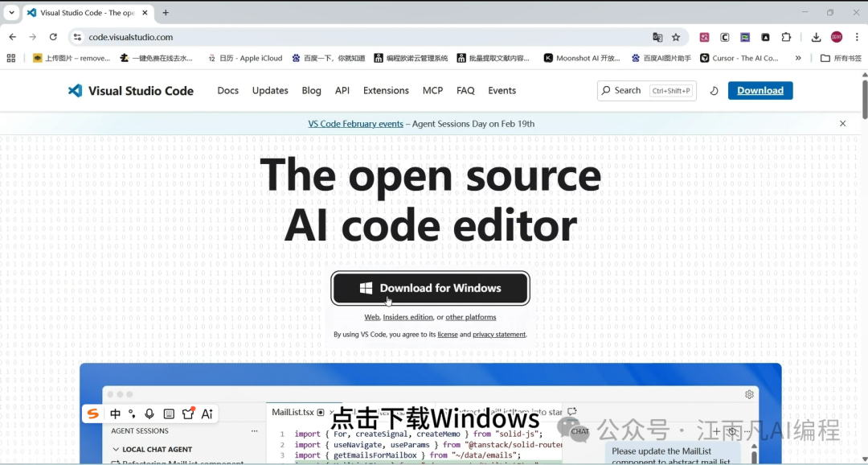868x465 pixels.
Task: Open the VS Code February events link
Action: point(355,124)
